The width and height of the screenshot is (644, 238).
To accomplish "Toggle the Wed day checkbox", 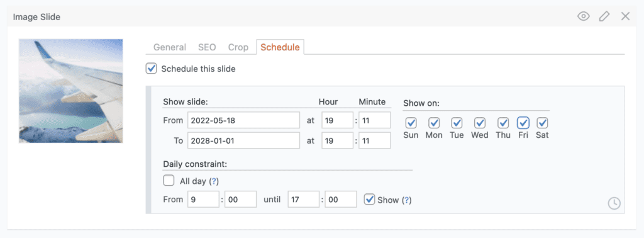I will 480,123.
